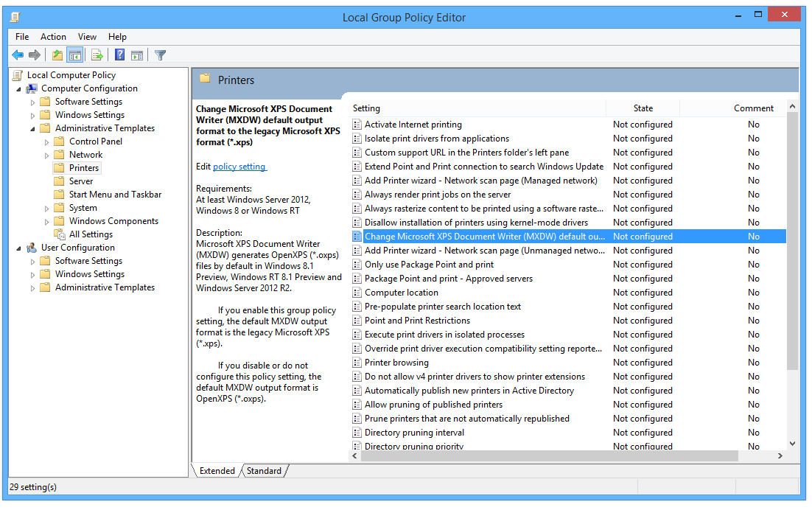812x510 pixels.
Task: Expand the Windows Components folder
Action: click(46, 222)
